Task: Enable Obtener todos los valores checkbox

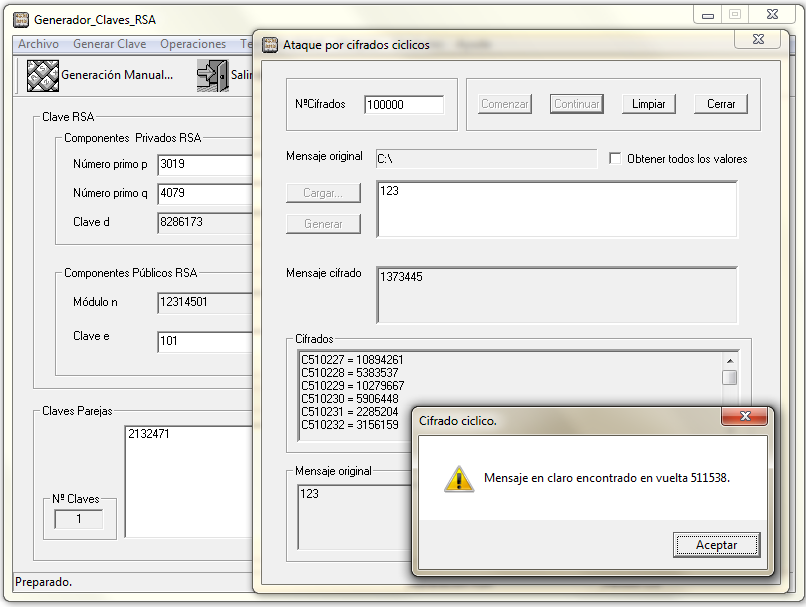Action: [616, 159]
